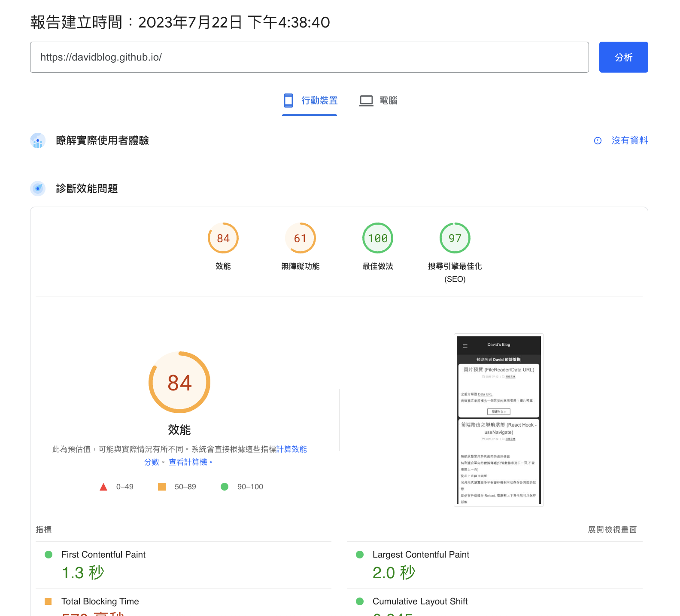
Task: Click 無障礙功能 label under 61 gauge
Action: [x=301, y=266]
